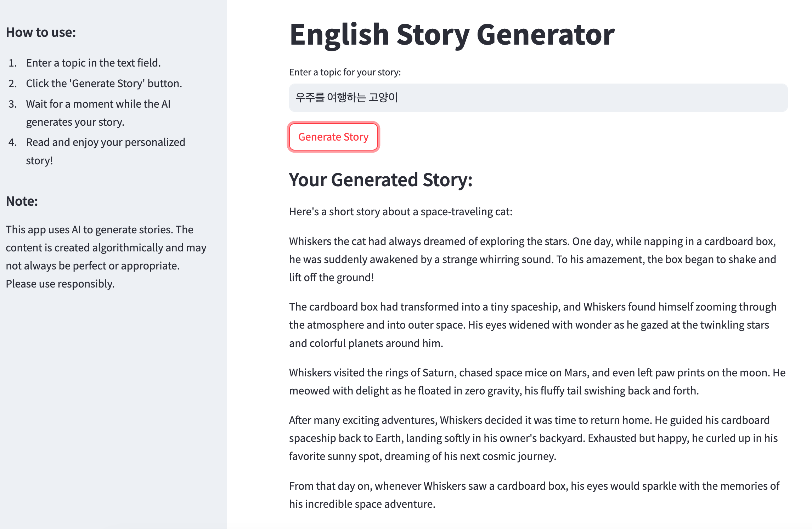812x529 pixels.
Task: Click the 'Your Generated Story:' heading
Action: (381, 180)
